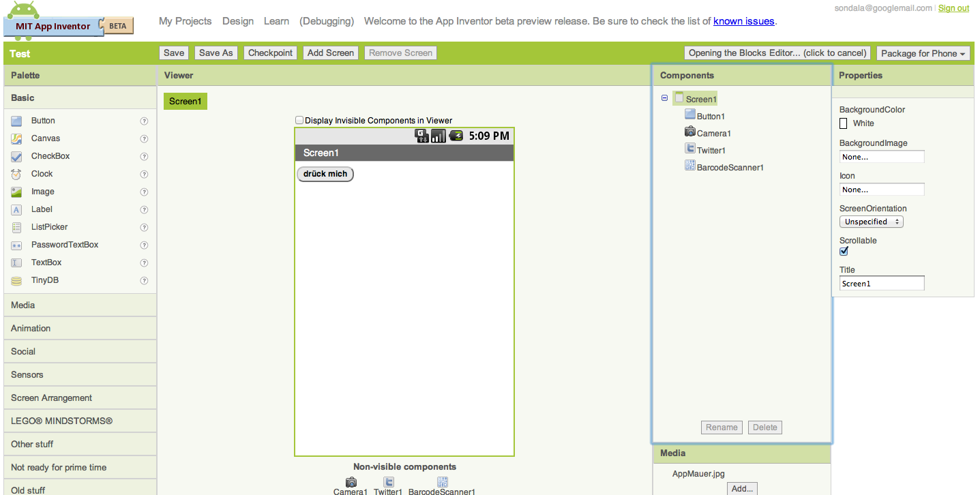Click the Save button
980x495 pixels.
coord(174,52)
